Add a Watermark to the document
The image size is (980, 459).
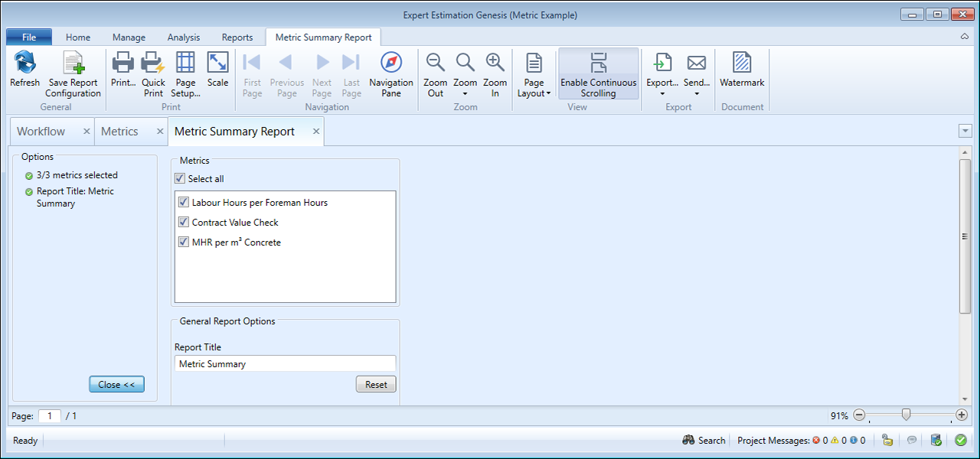[741, 63]
